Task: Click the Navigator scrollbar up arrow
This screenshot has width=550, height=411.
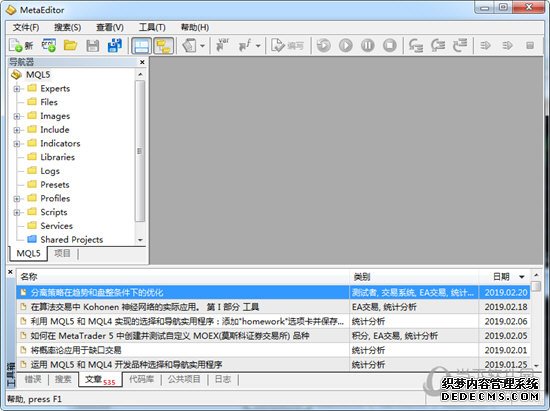Action: (x=140, y=74)
